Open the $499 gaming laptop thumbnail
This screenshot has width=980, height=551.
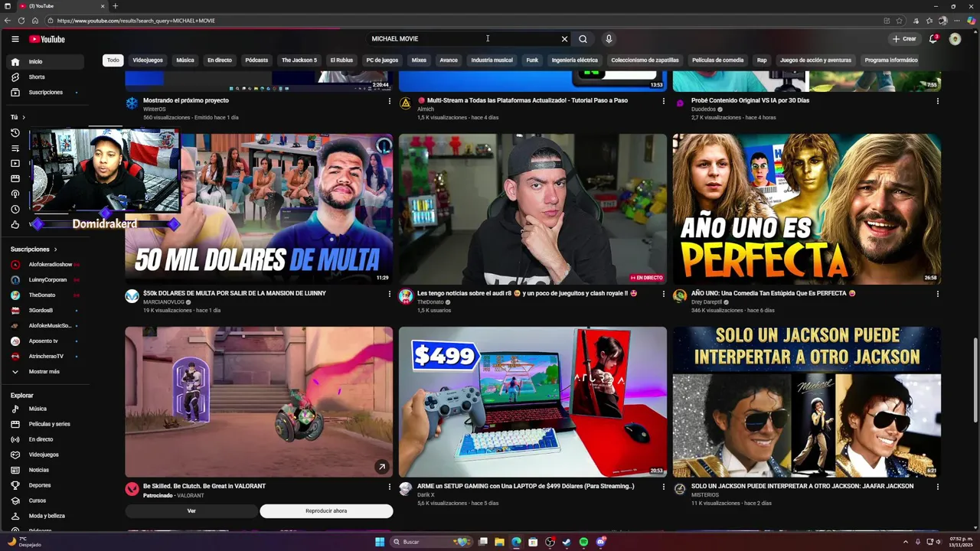click(x=532, y=402)
